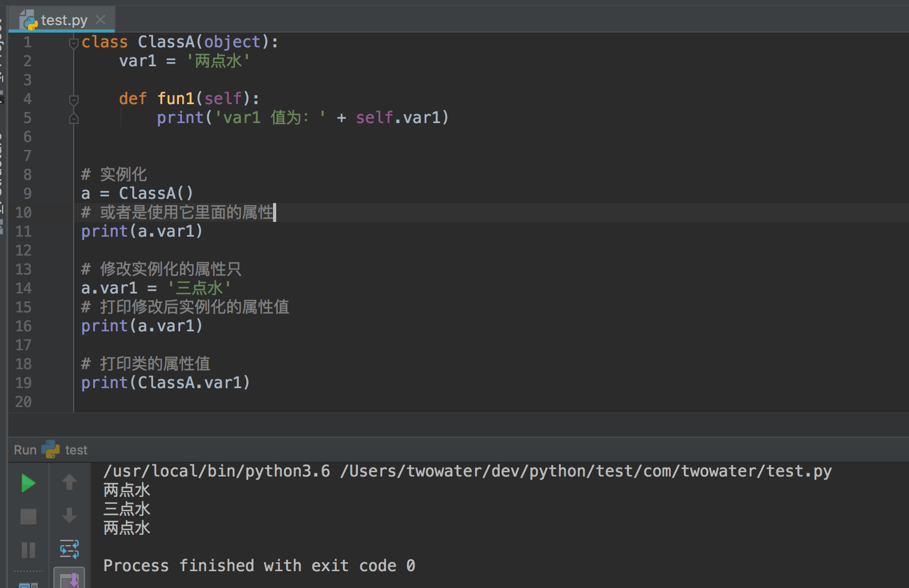Viewport: 909px width, 588px height.
Task: Click the Down Stack Trace arrow
Action: click(x=69, y=515)
